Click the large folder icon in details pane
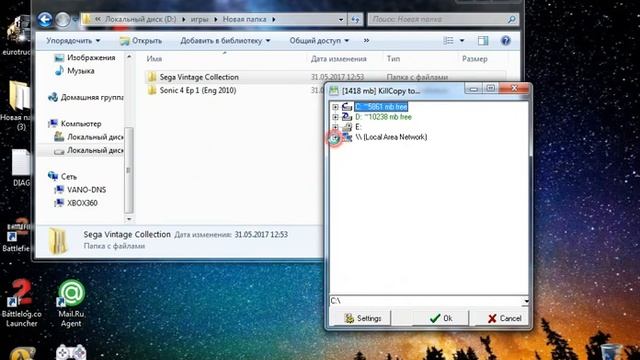The height and width of the screenshot is (360, 640). pyautogui.click(x=58, y=240)
